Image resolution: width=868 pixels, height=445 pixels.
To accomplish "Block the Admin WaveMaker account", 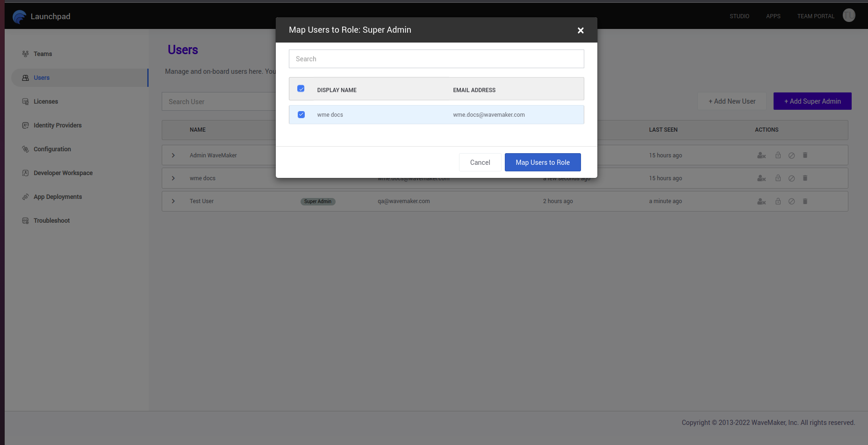I will (x=792, y=155).
